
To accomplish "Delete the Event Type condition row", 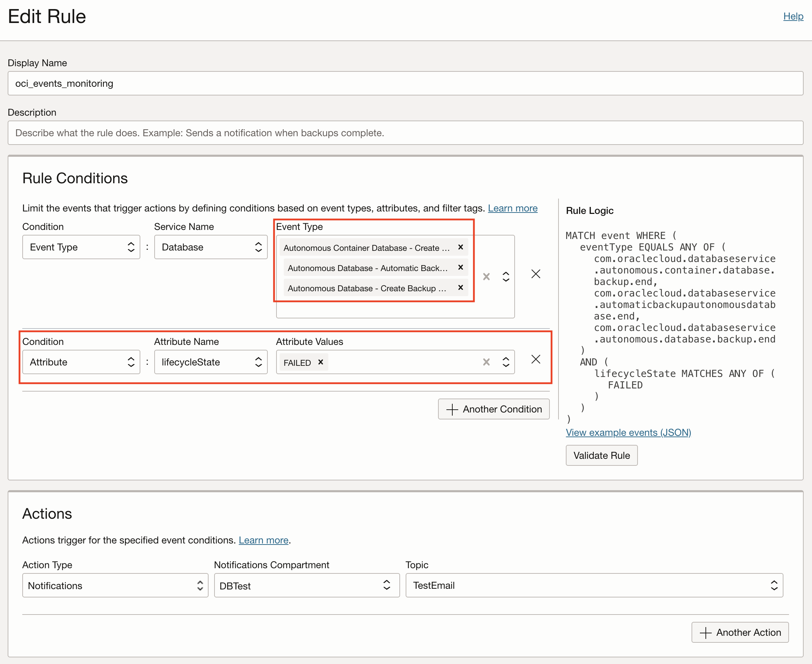I will [x=536, y=274].
